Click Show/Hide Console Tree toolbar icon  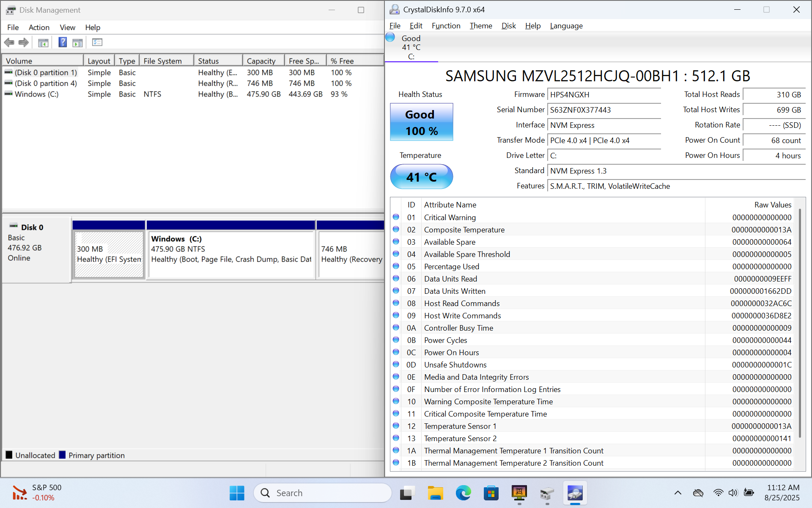tap(43, 42)
